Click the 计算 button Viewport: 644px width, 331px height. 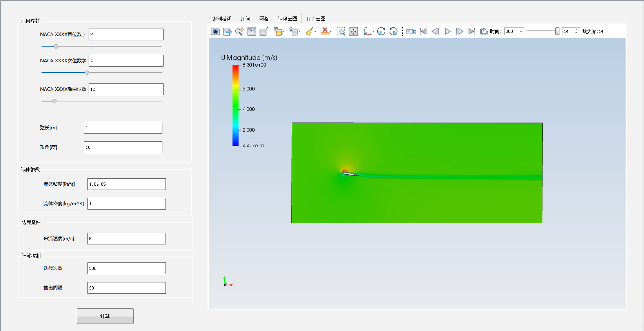[105, 316]
